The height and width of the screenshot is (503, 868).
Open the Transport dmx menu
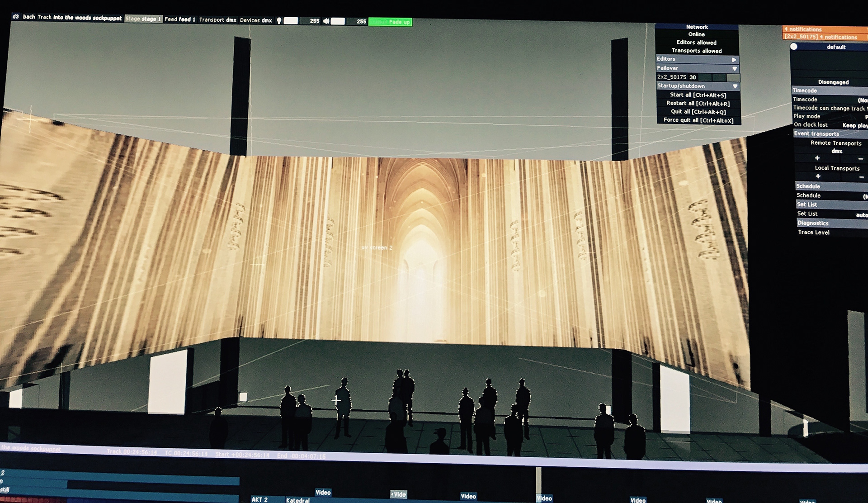pos(218,20)
